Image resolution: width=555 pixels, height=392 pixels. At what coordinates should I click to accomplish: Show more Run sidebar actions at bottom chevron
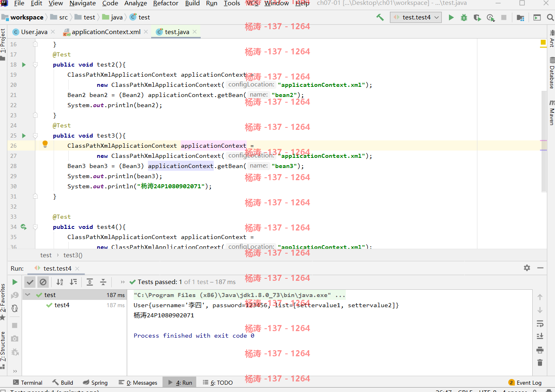pyautogui.click(x=15, y=371)
